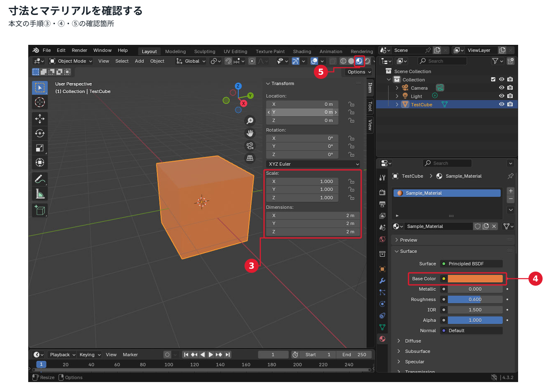Viewport: 548px width, 392px height.
Task: Open the Shading workspace tab
Action: (302, 51)
